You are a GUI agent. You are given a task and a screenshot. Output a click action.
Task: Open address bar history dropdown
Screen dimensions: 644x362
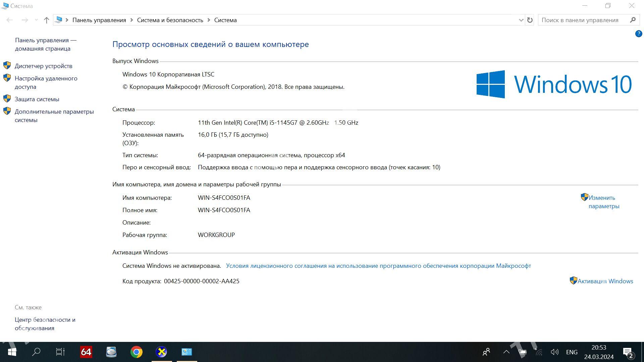pyautogui.click(x=521, y=20)
